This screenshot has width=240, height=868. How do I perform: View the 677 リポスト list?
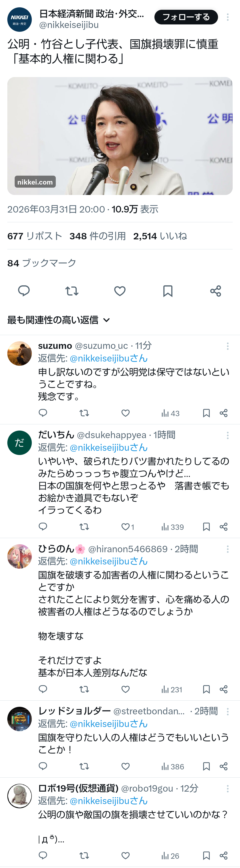point(35,236)
